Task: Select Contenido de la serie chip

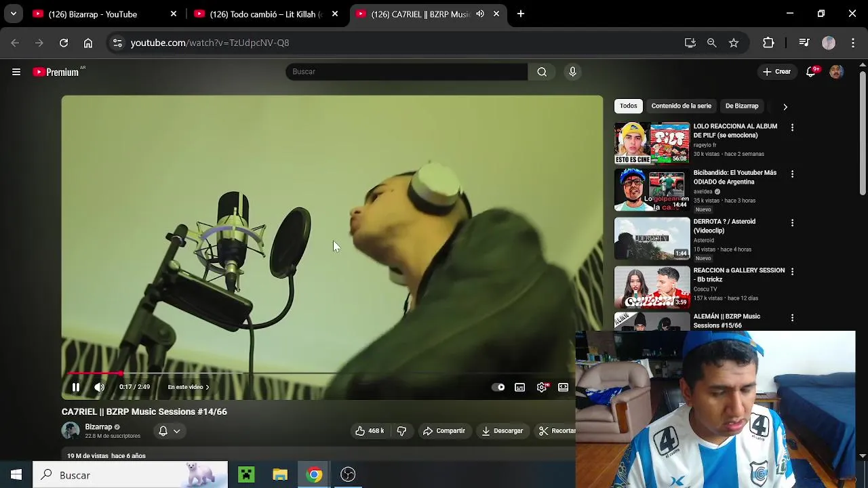Action: point(681,106)
